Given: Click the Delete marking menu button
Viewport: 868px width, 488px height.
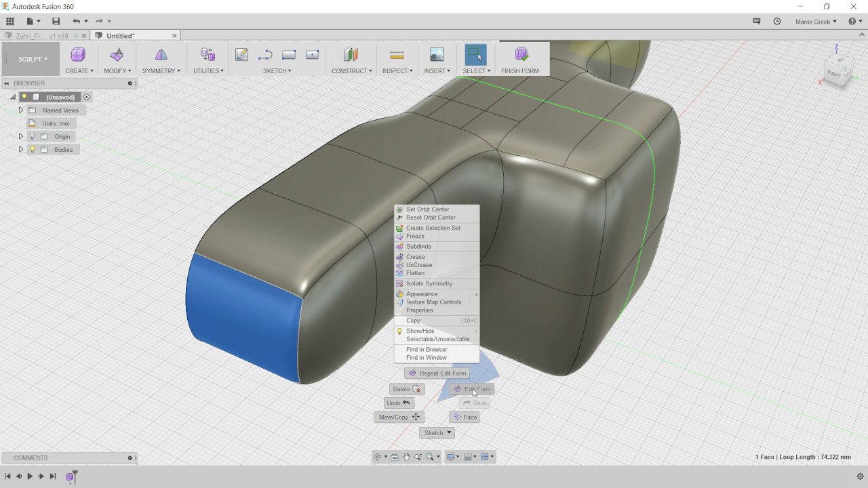Looking at the screenshot, I should tap(407, 389).
